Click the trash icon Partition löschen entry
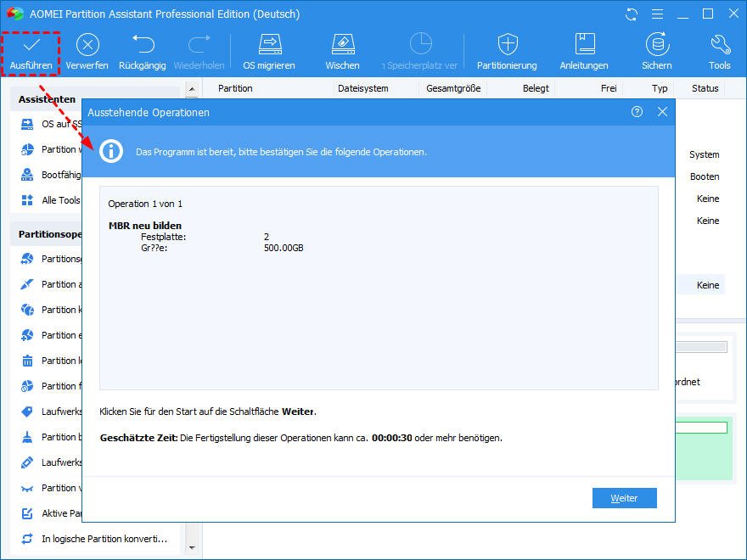 (x=27, y=361)
